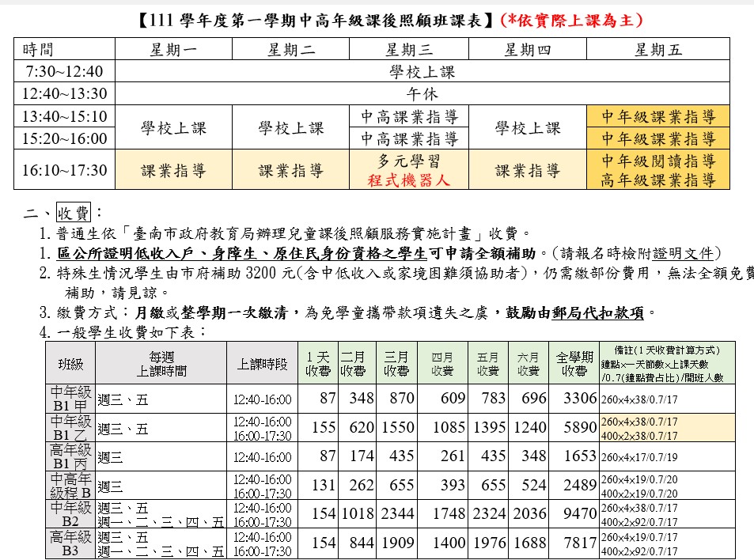The height and width of the screenshot is (560, 754).
Task: Select the 三月收費 header cell
Action: point(397,363)
